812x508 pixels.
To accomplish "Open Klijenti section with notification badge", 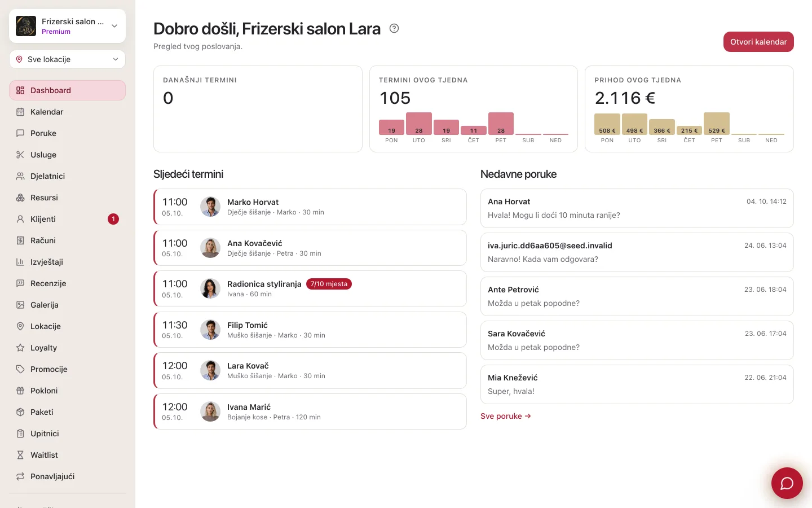I will (x=68, y=219).
